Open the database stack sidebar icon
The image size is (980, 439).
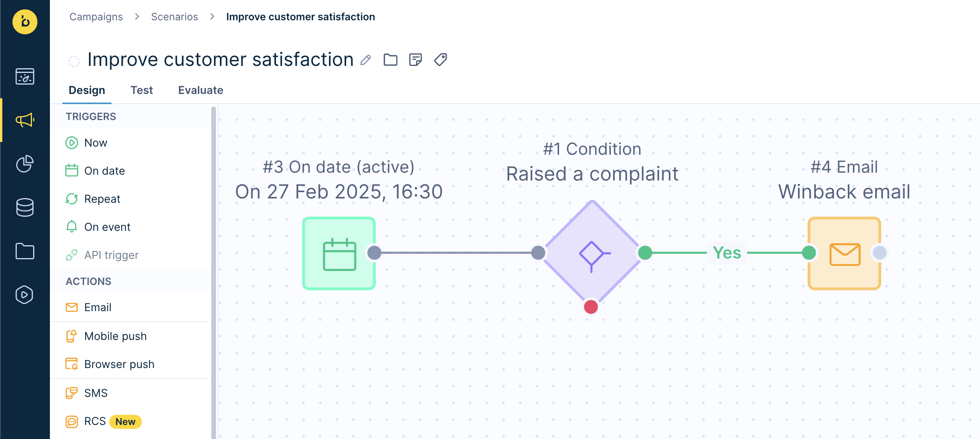point(25,207)
